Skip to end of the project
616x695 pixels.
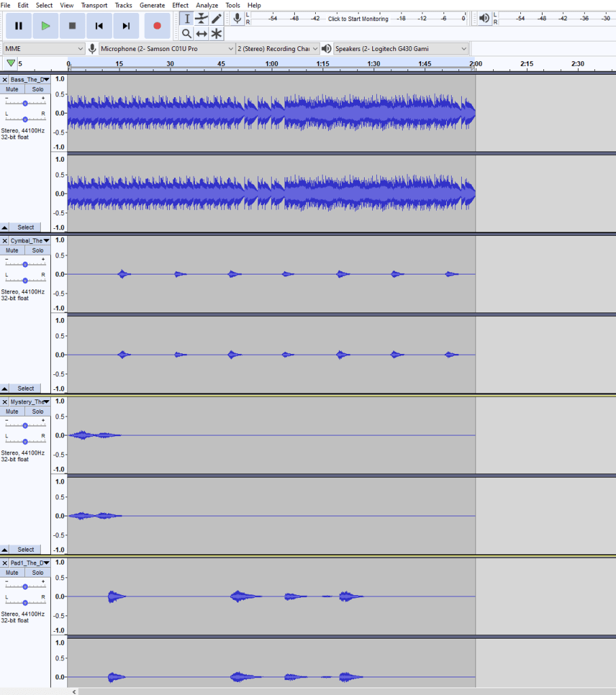pos(126,26)
